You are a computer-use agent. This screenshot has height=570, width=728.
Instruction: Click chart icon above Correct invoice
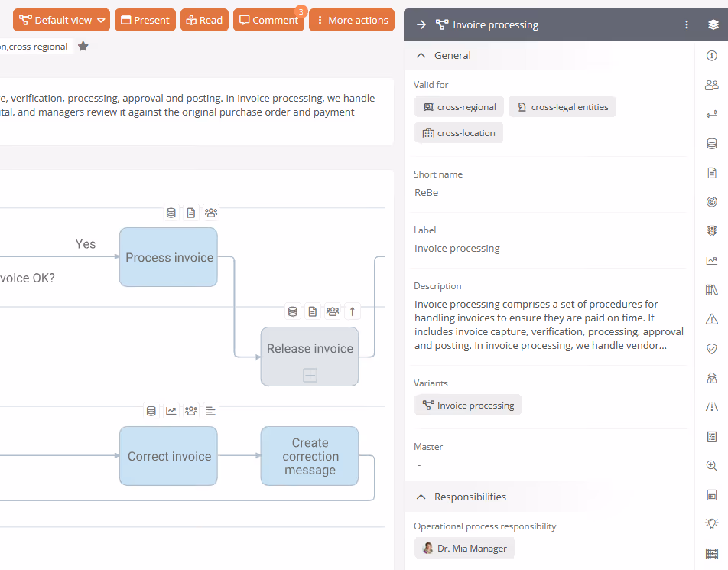[x=171, y=411]
